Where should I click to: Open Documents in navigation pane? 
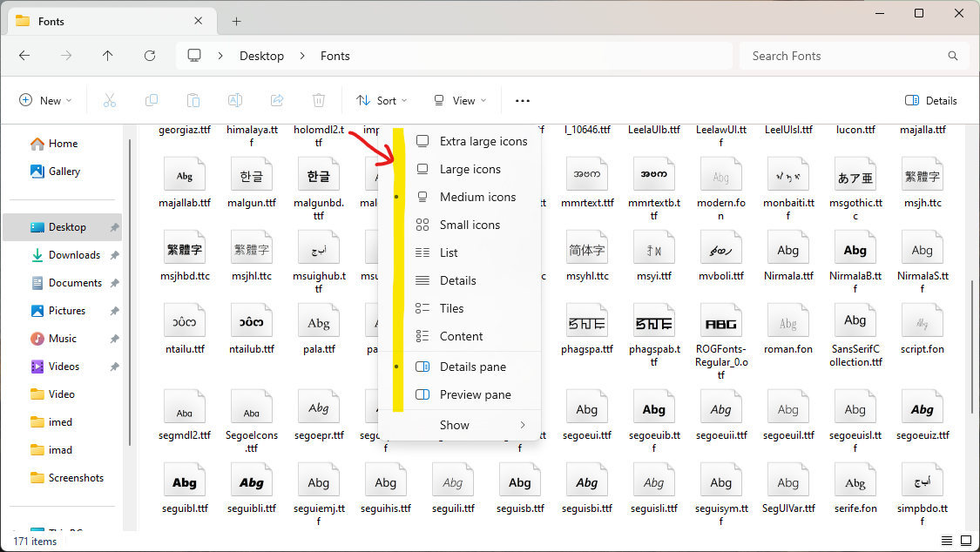[63, 283]
